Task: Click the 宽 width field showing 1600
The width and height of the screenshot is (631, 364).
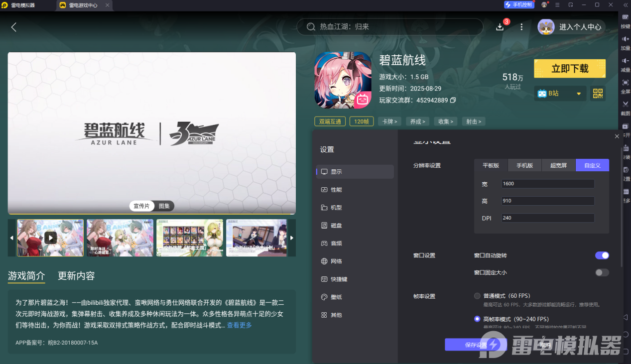Action: (548, 184)
